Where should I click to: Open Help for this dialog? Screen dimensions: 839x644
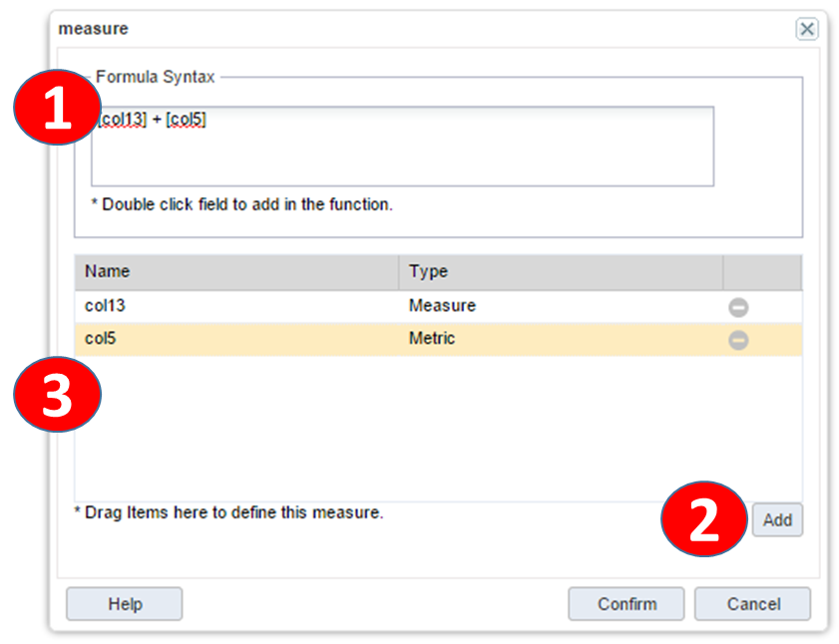pyautogui.click(x=124, y=604)
